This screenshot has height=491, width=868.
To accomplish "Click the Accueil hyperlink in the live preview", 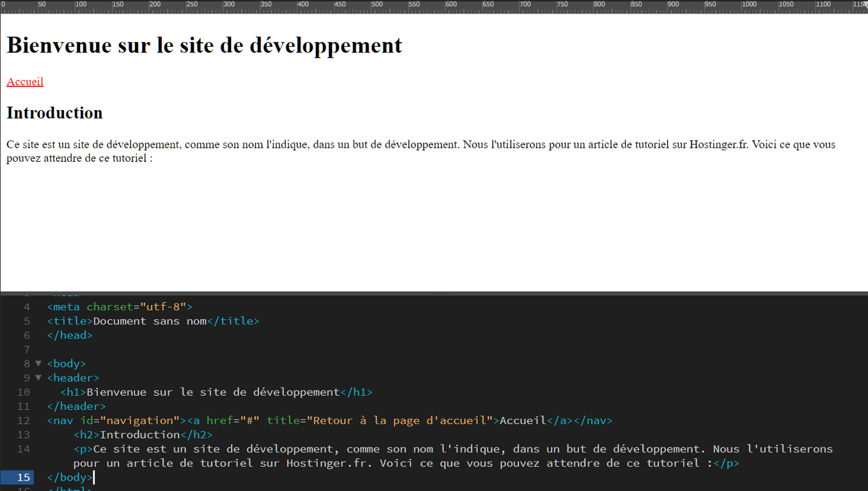I will point(24,81).
